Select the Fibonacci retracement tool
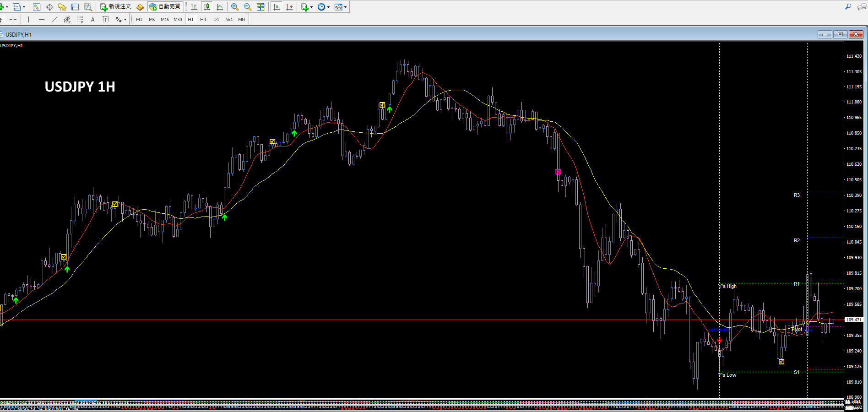 tap(80, 19)
